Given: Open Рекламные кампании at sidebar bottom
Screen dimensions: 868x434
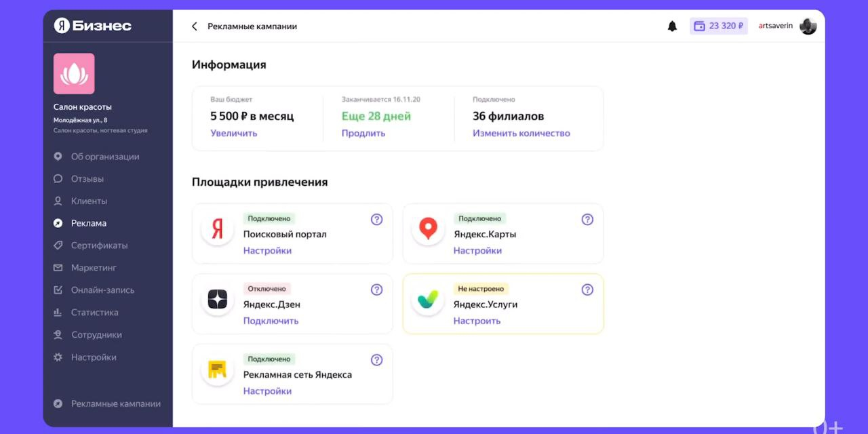Looking at the screenshot, I should click(115, 403).
